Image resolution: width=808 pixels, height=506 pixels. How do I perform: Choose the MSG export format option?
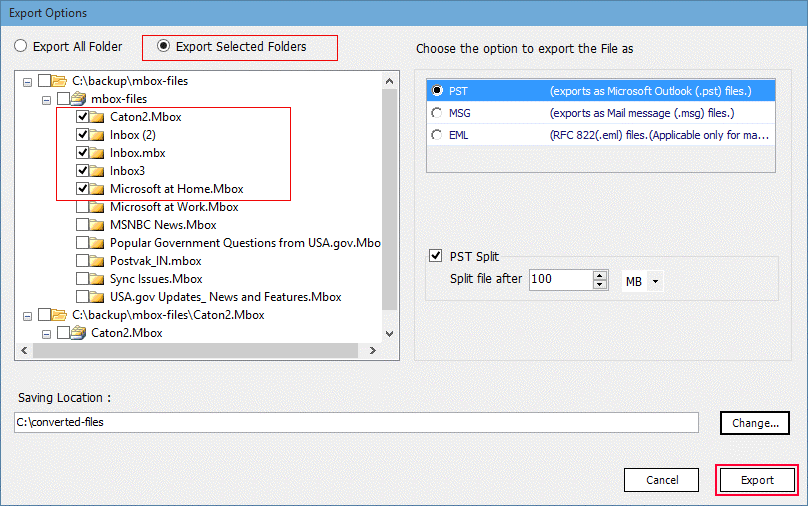(x=436, y=112)
